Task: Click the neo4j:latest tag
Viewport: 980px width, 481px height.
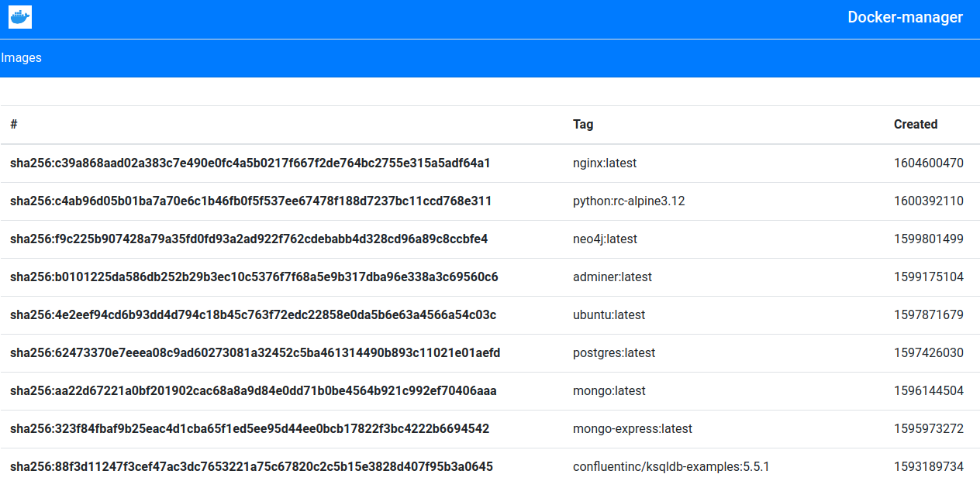Action: tap(605, 239)
